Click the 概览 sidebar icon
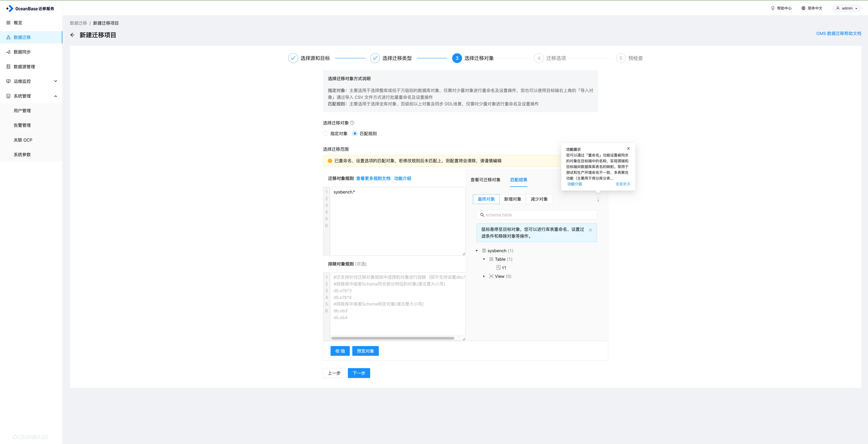This screenshot has height=444, width=868. pyautogui.click(x=8, y=23)
